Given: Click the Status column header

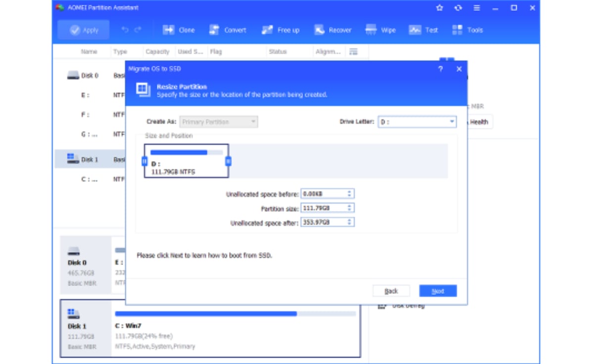Looking at the screenshot, I should click(278, 51).
